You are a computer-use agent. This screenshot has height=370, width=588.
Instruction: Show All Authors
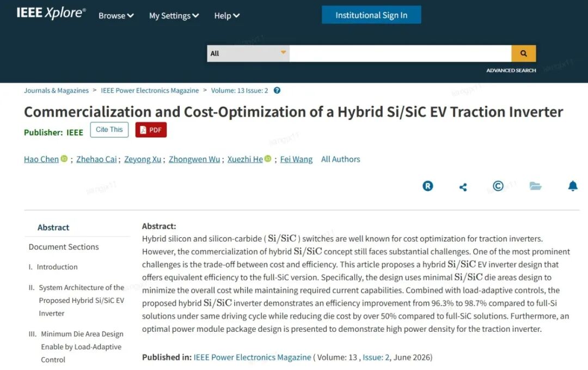point(340,159)
